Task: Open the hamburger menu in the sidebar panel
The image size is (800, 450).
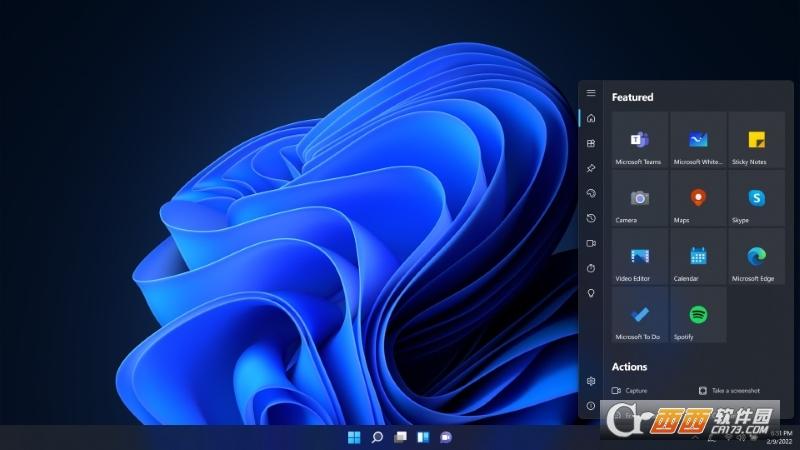Action: 591,93
